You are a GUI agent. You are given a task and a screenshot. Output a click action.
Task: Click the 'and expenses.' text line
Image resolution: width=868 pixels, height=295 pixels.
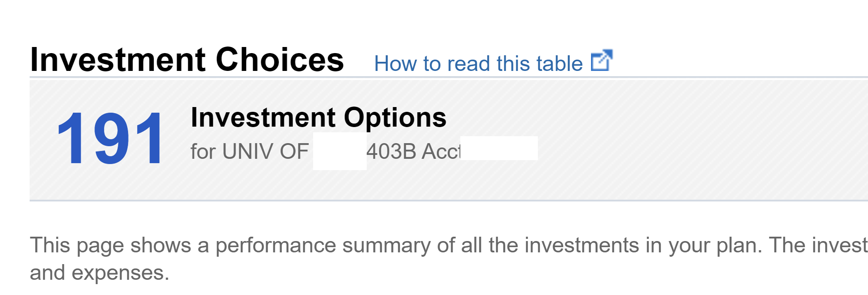(99, 273)
